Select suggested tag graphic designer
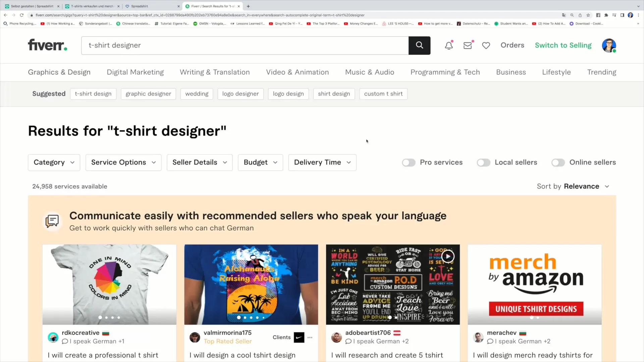This screenshot has width=644, height=362. (x=148, y=94)
